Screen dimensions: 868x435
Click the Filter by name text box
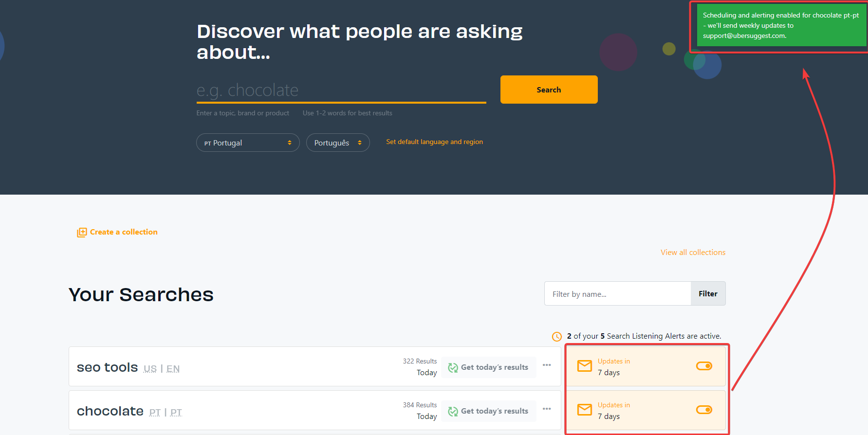pos(617,294)
